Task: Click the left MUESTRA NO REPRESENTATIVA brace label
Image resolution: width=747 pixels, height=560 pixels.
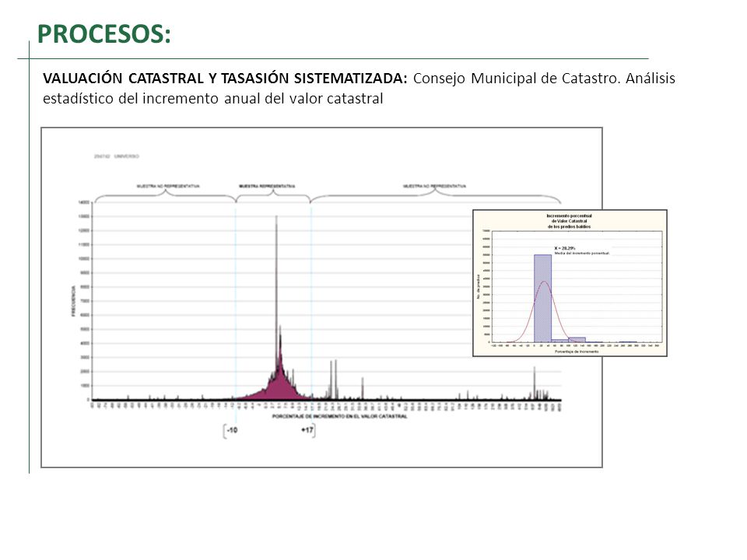Action: point(168,186)
